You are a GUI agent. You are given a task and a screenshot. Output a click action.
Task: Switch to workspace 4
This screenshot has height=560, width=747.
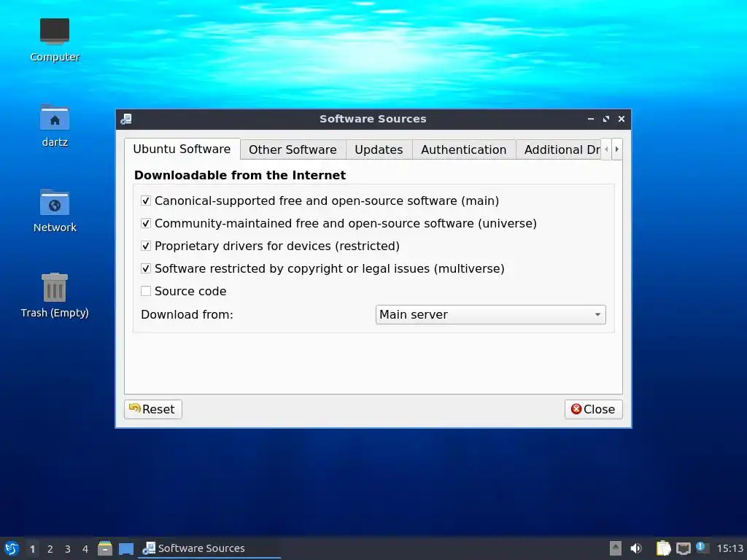point(85,549)
